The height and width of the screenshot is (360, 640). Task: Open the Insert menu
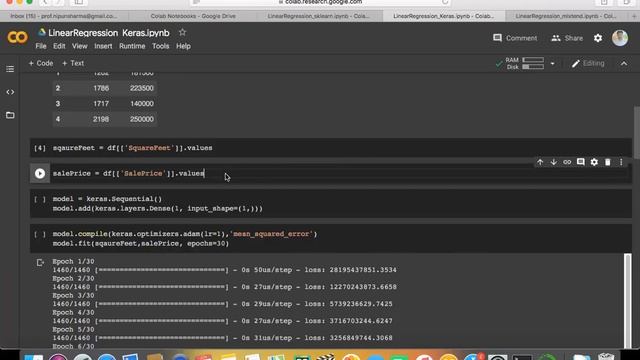click(103, 46)
